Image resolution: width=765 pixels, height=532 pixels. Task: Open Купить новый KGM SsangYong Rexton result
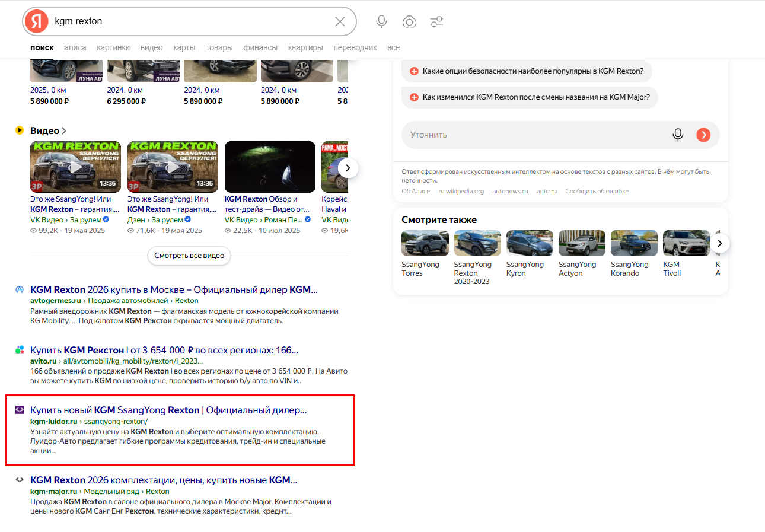pos(168,410)
